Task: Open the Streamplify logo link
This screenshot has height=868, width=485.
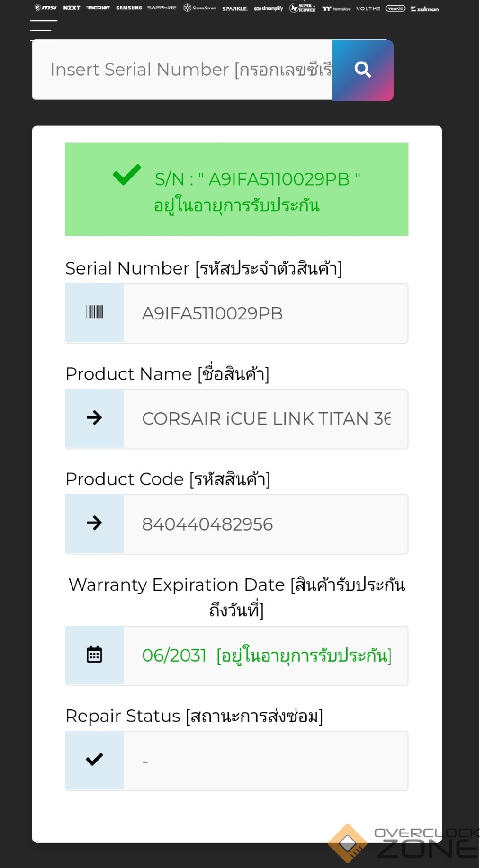Action: pos(269,9)
